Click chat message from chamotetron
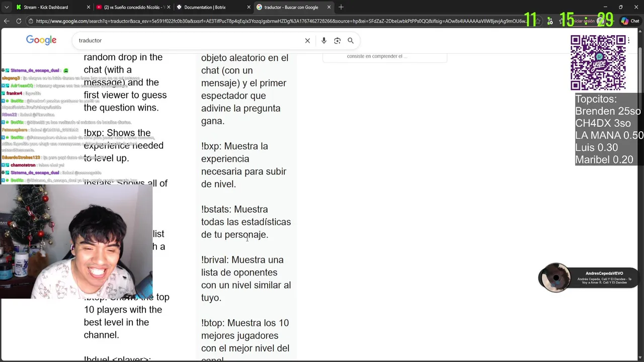This screenshot has width=644, height=362. point(33,165)
